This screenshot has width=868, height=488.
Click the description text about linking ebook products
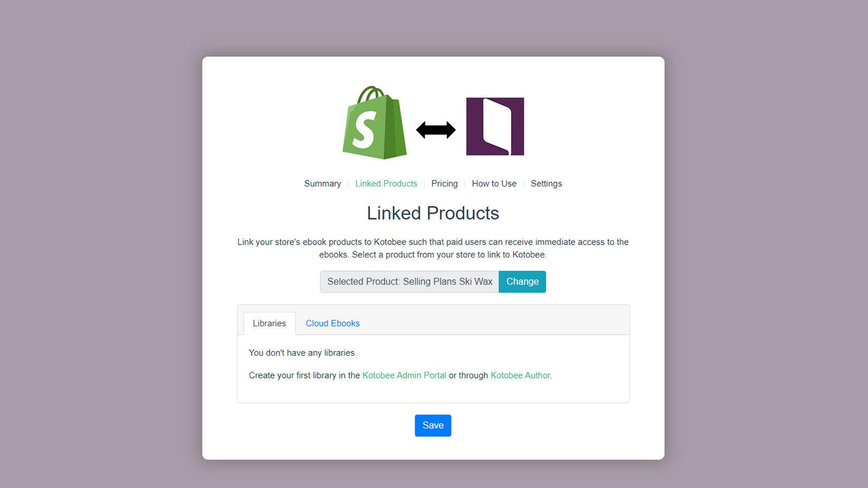pos(433,248)
